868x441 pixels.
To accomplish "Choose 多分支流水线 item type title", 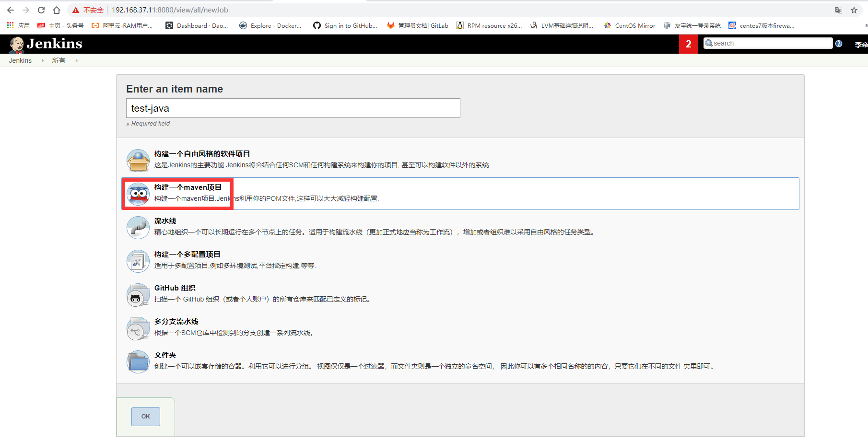I will click(176, 321).
